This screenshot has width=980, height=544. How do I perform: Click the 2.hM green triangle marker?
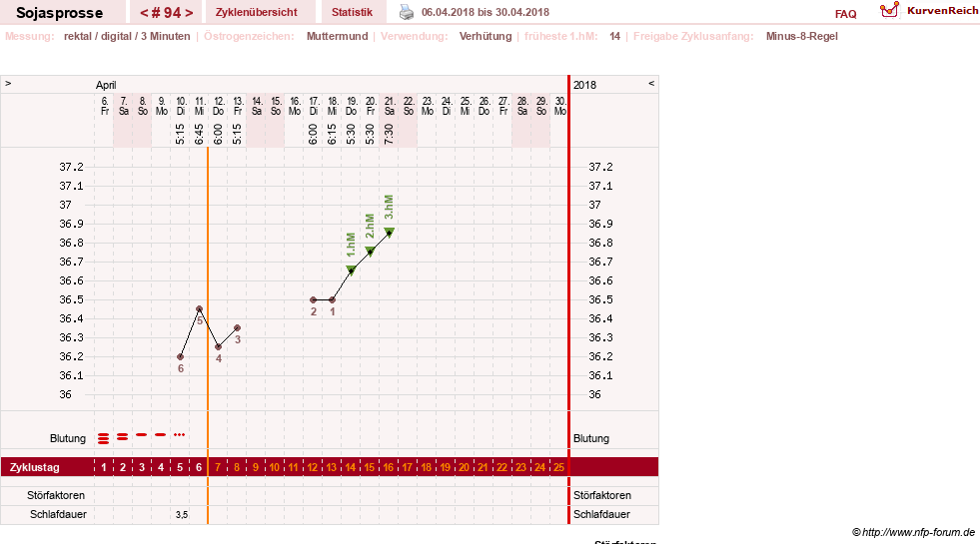370,252
